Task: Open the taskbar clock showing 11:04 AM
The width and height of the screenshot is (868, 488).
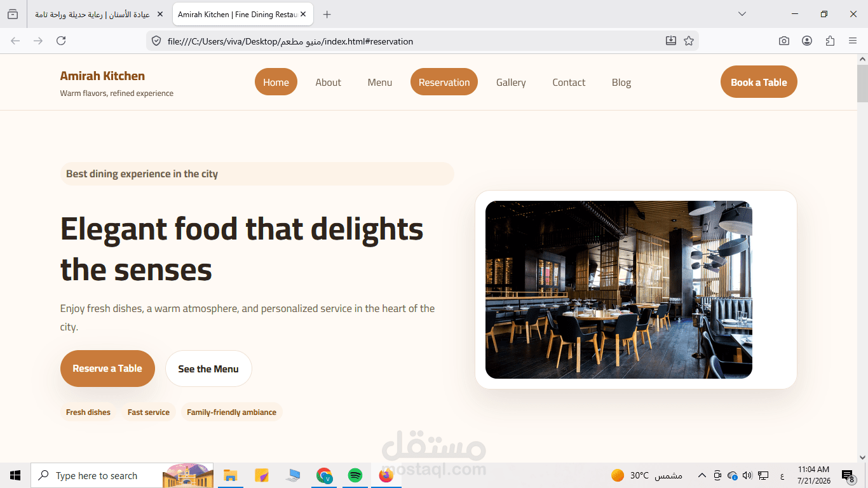Action: pyautogui.click(x=813, y=475)
